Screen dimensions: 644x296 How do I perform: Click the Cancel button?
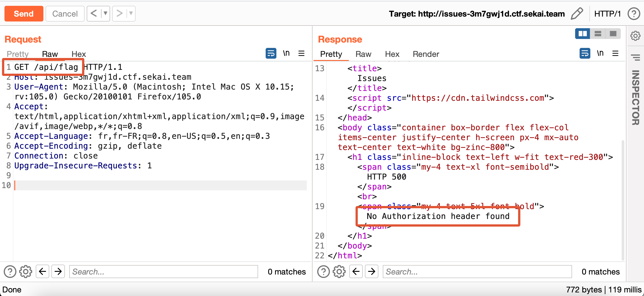point(65,13)
